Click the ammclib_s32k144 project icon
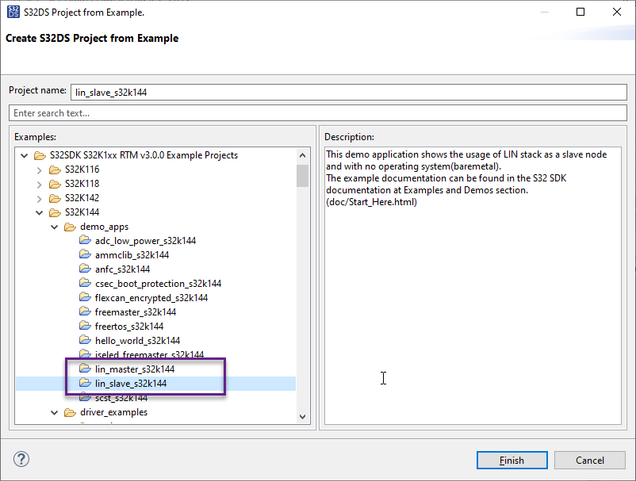636x481 pixels. pyautogui.click(x=85, y=255)
